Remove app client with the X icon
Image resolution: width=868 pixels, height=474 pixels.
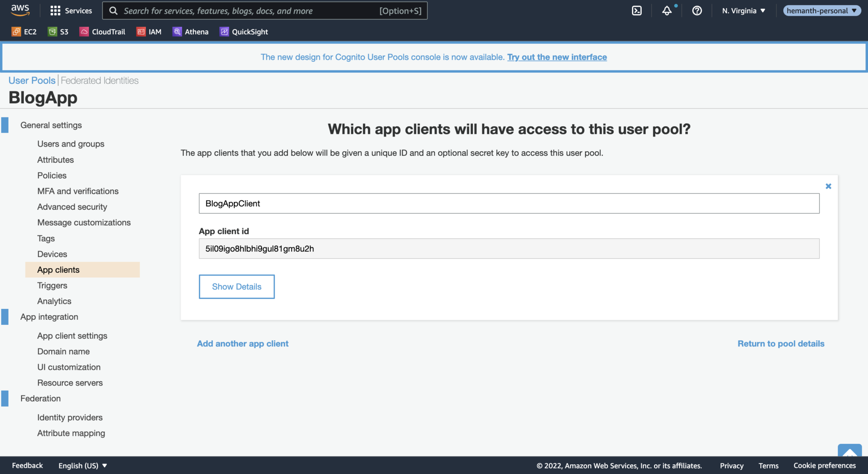(828, 186)
